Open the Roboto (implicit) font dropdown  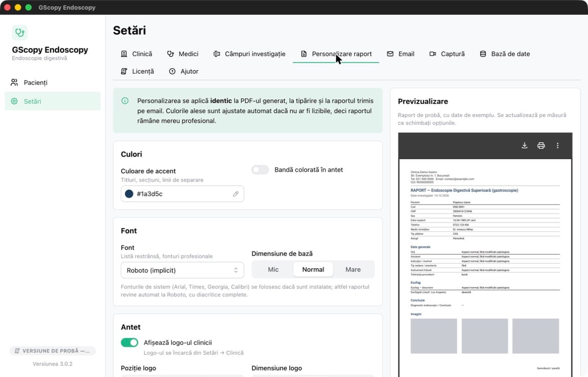182,270
